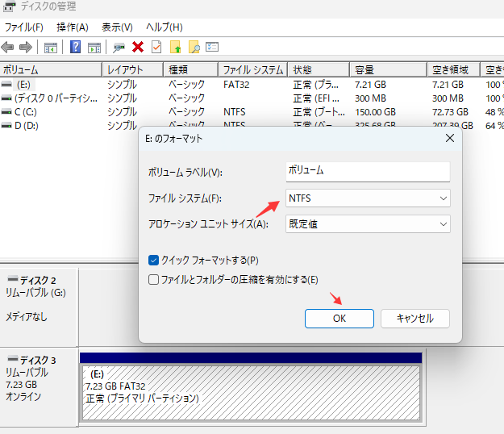Click the folder with green arrow icon
The height and width of the screenshot is (434, 504).
[x=176, y=47]
